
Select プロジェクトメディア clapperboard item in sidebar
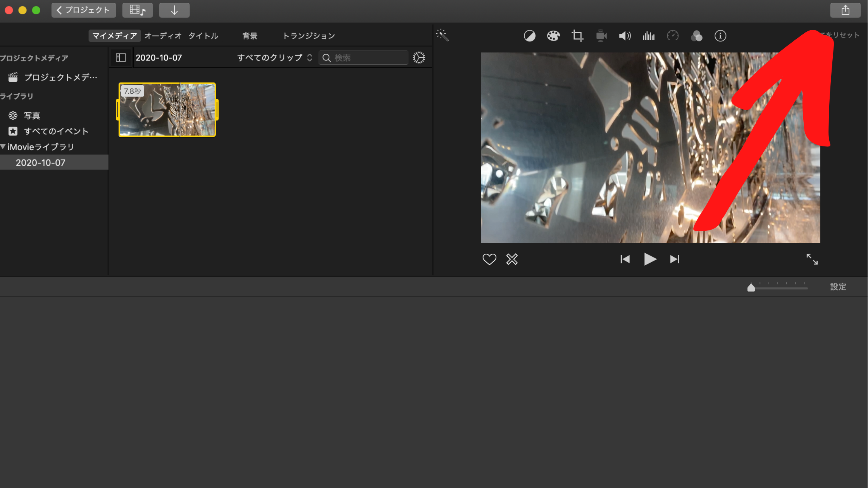tap(53, 77)
